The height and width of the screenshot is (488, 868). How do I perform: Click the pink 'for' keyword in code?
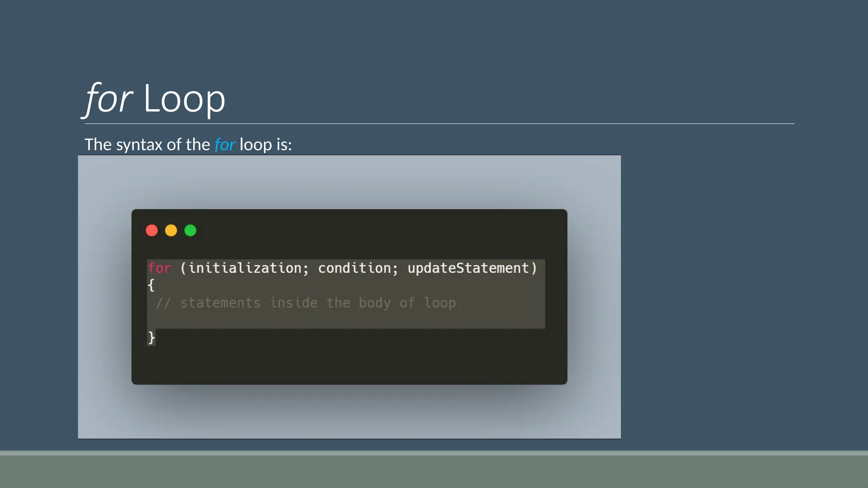159,268
